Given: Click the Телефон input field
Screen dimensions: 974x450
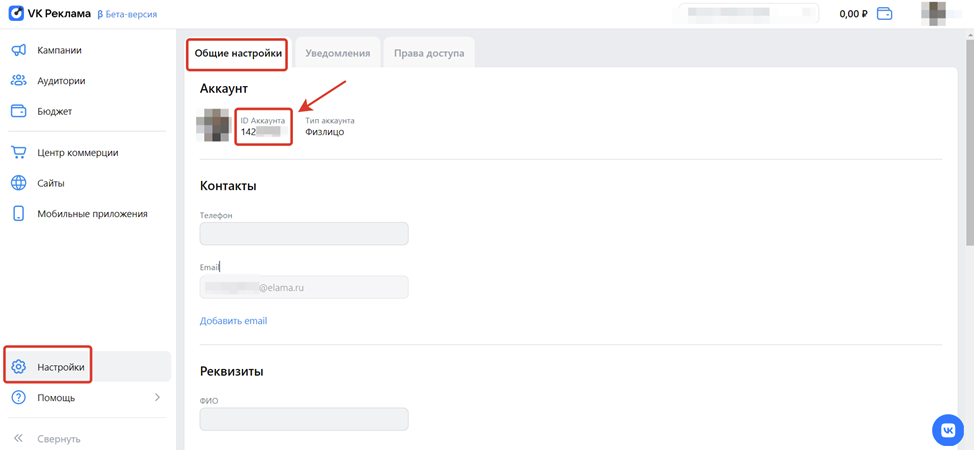Looking at the screenshot, I should tap(304, 234).
